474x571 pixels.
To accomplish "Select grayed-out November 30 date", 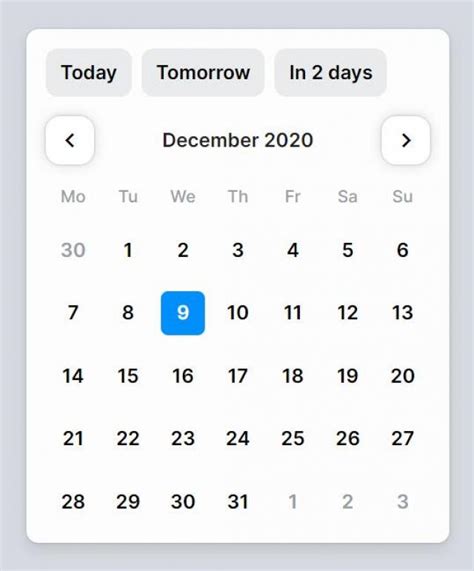I will point(73,250).
